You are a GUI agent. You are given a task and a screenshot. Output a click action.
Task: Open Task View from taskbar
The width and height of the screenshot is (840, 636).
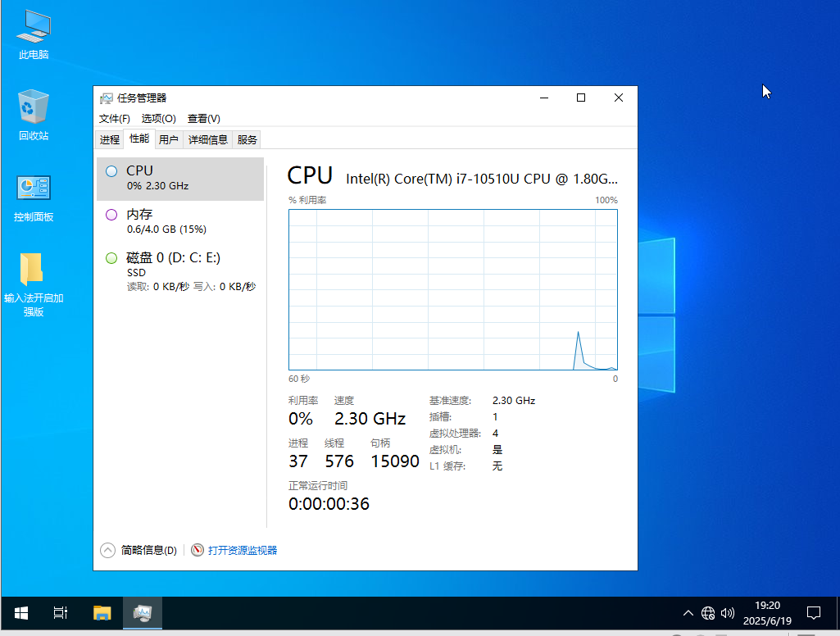tap(61, 613)
